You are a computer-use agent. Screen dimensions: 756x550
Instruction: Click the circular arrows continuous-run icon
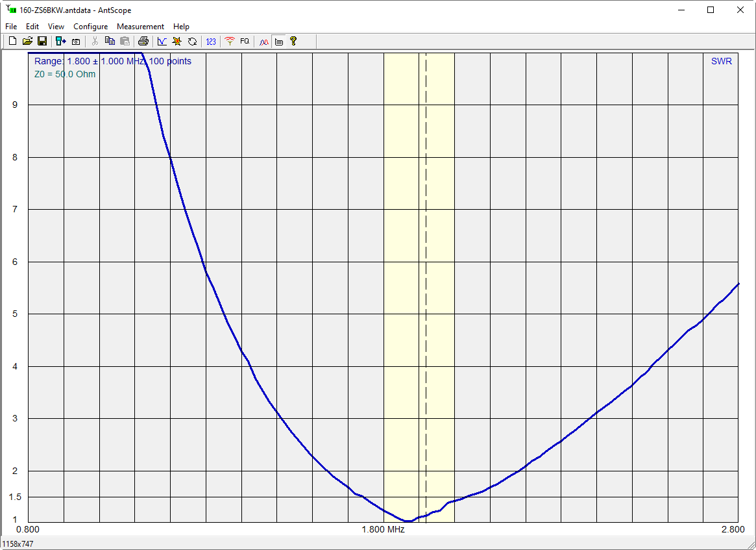192,42
